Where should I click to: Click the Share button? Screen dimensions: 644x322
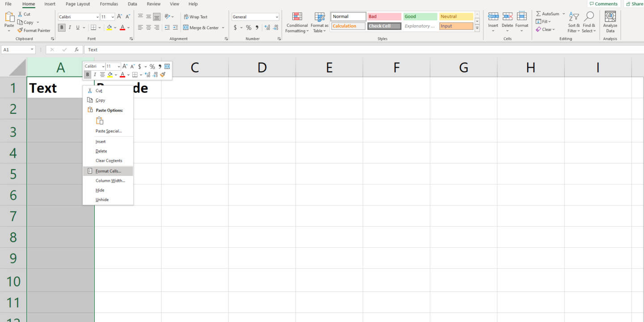[x=635, y=4]
